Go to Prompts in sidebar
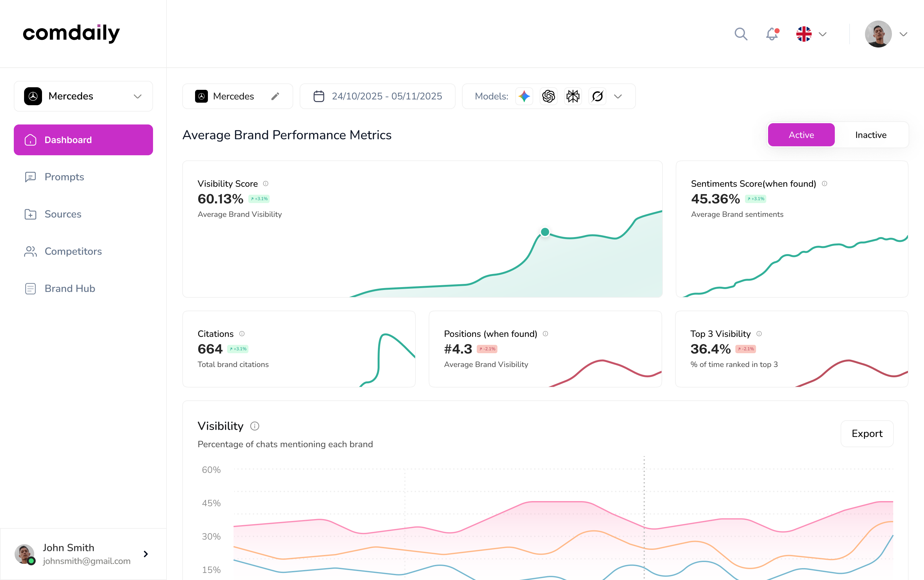The image size is (924, 580). click(x=64, y=177)
